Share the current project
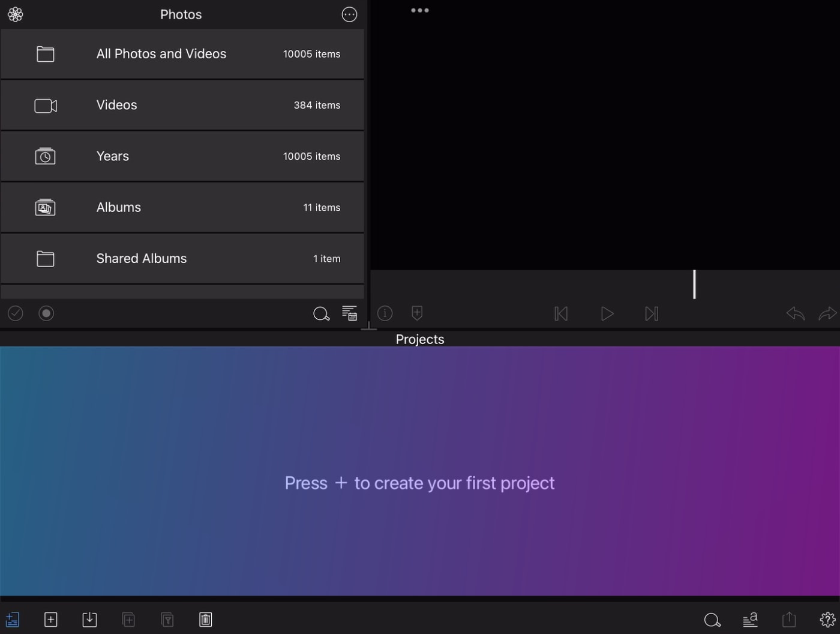Screen dimensions: 840x634 788,620
